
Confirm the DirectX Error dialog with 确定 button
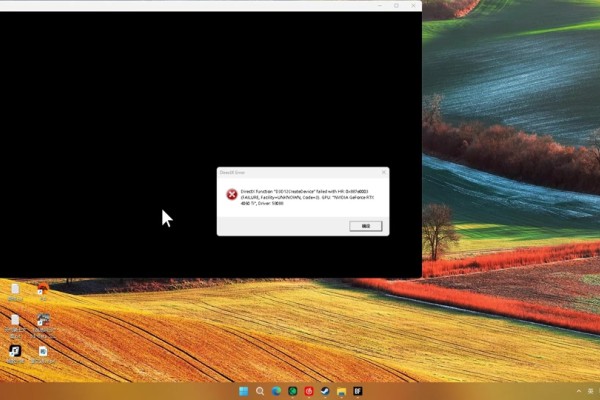365,226
